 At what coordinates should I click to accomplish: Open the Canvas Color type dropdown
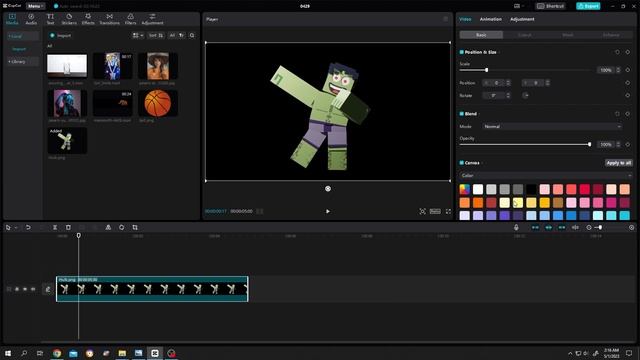[x=546, y=176]
